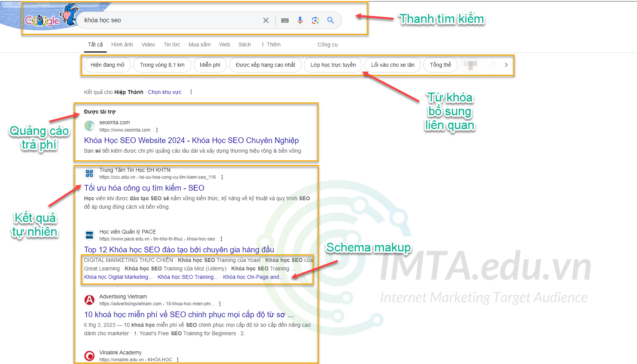Image resolution: width=637 pixels, height=364 pixels.
Task: Open three-dot menu for vinalink.edu.vn result
Action: tap(178, 360)
